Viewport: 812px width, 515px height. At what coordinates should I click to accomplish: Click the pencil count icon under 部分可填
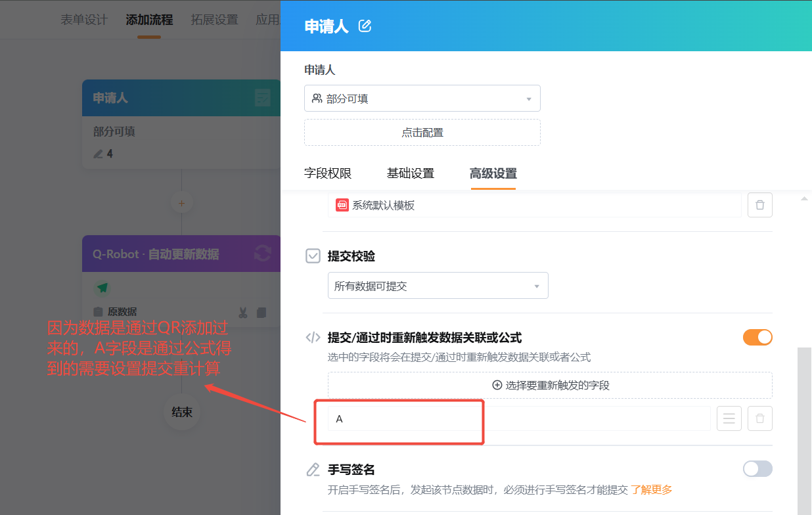pos(98,154)
